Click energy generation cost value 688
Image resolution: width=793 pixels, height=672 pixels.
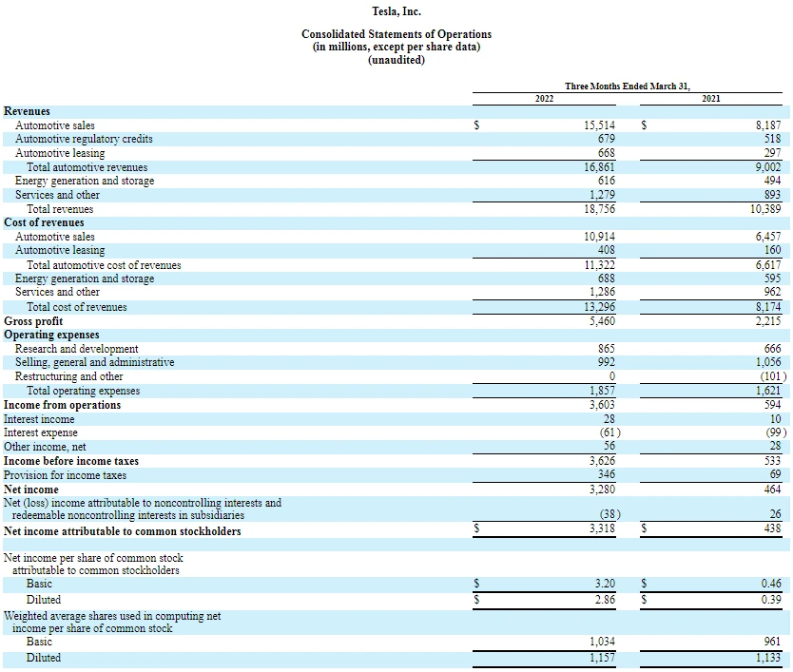[x=607, y=278]
